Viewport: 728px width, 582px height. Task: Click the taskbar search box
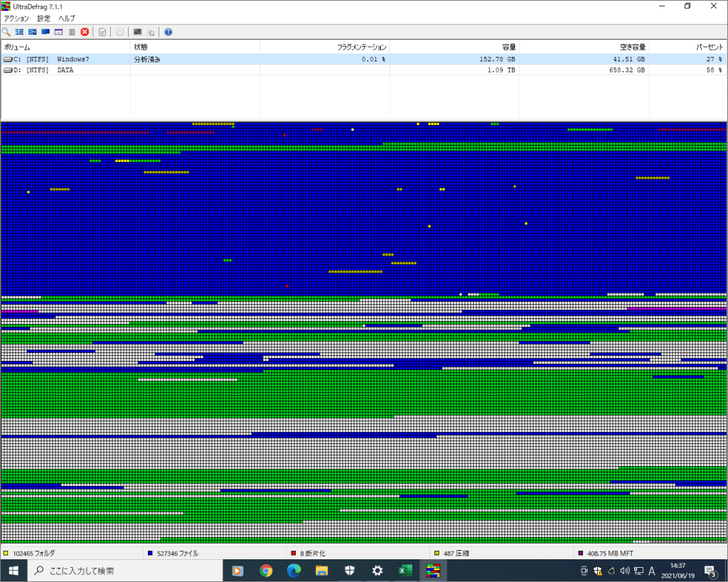click(x=125, y=571)
